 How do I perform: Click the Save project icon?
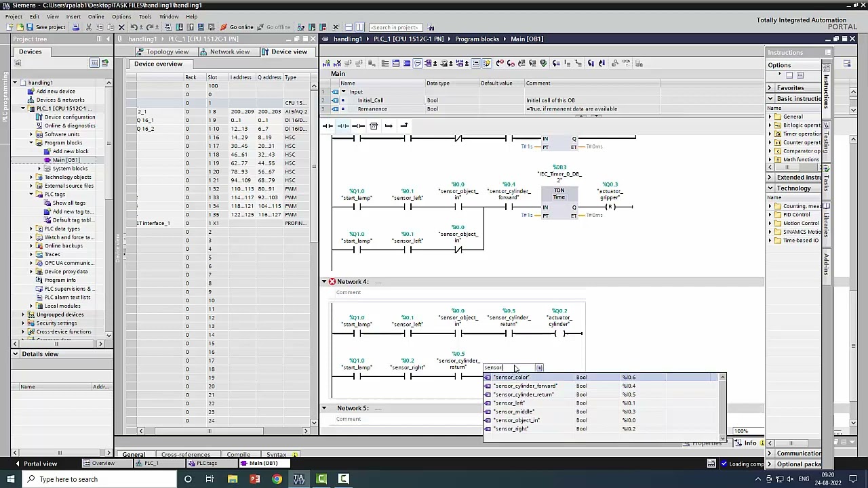(x=30, y=27)
